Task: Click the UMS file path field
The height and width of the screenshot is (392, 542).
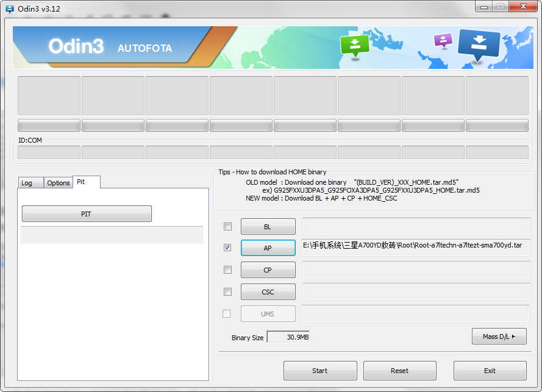Action: pyautogui.click(x=415, y=313)
